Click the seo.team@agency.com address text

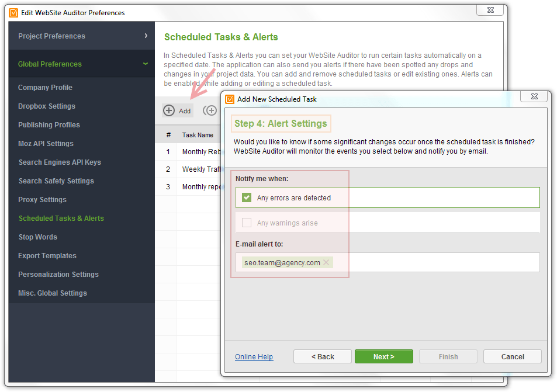click(x=282, y=263)
